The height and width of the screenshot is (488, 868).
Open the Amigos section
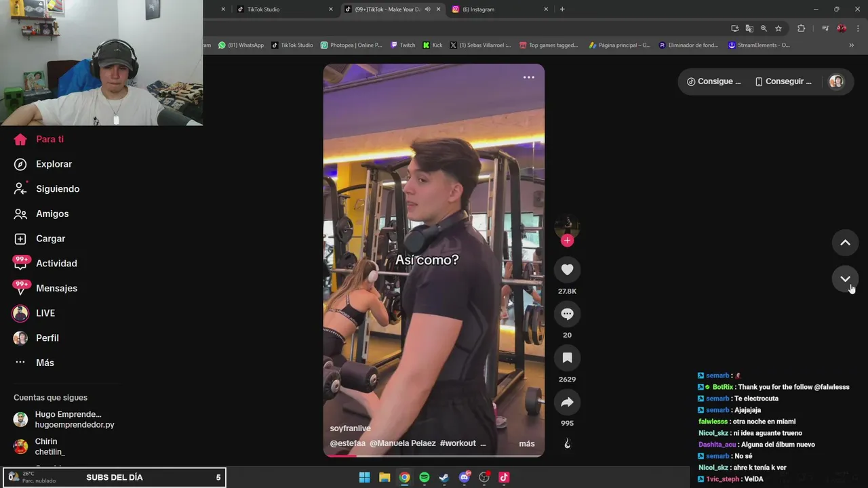point(41,213)
